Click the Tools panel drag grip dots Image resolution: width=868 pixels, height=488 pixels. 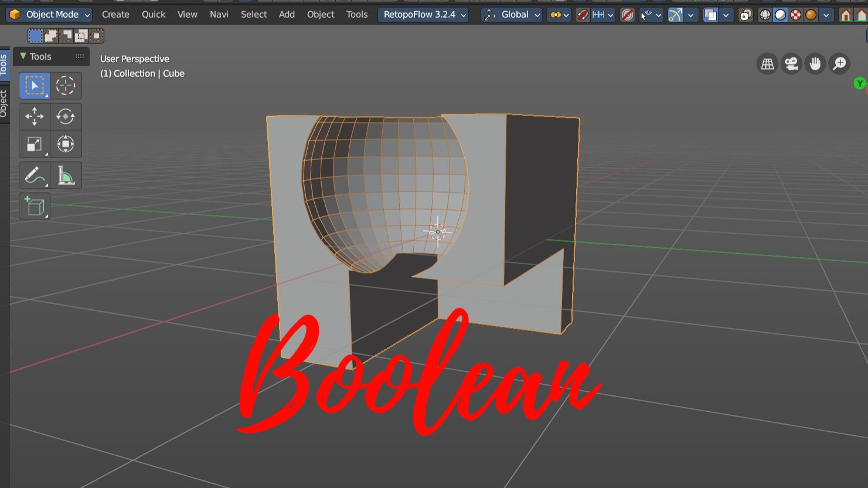coord(80,56)
